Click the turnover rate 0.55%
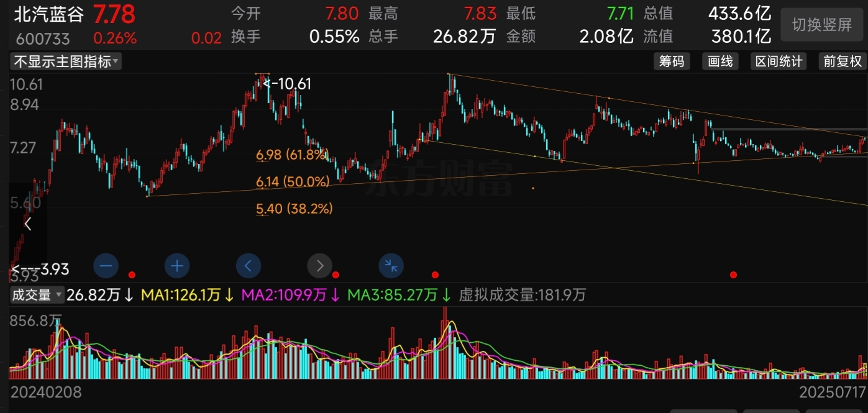The width and height of the screenshot is (868, 413). 334,37
